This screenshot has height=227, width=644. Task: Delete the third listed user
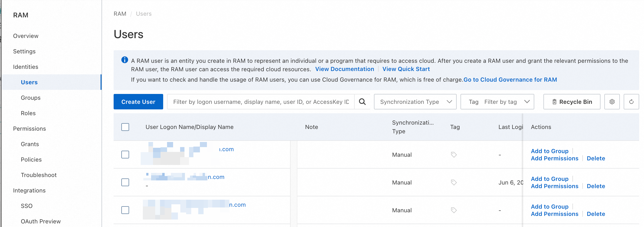(595, 214)
